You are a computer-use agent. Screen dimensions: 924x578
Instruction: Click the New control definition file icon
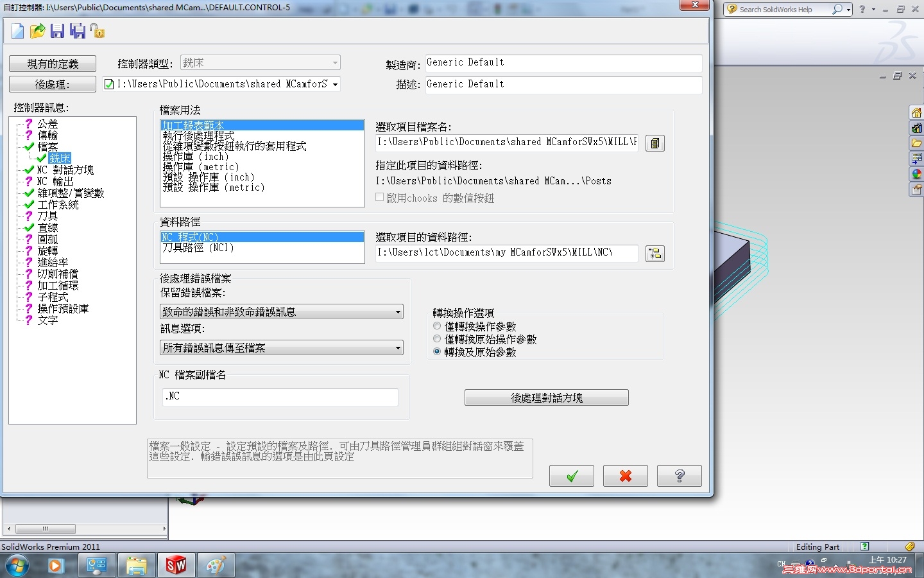17,31
